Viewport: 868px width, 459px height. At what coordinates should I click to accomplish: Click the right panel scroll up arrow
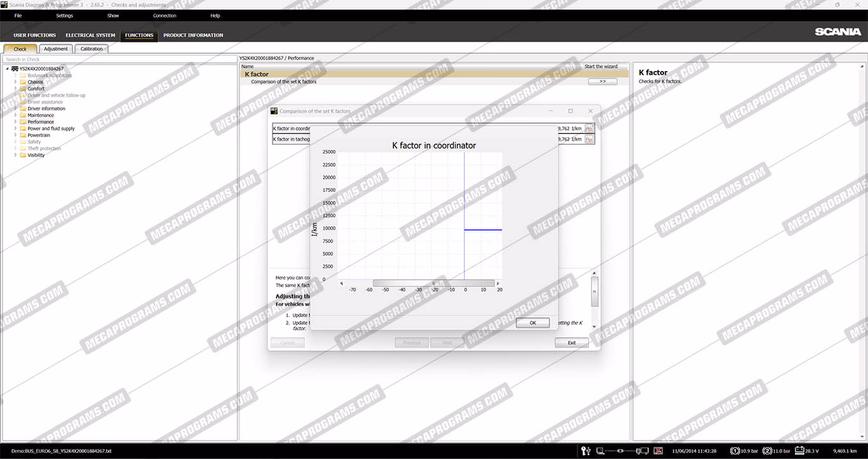tap(862, 67)
